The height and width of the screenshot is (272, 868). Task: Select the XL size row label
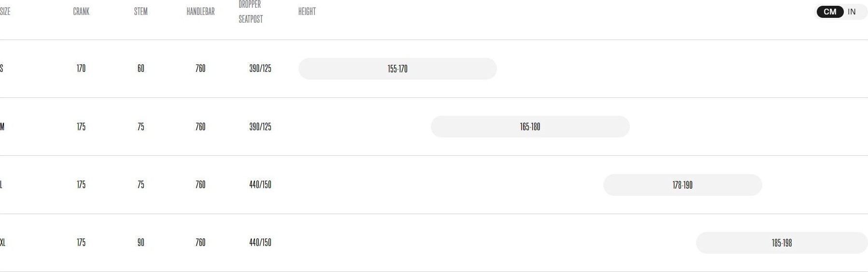[3, 243]
